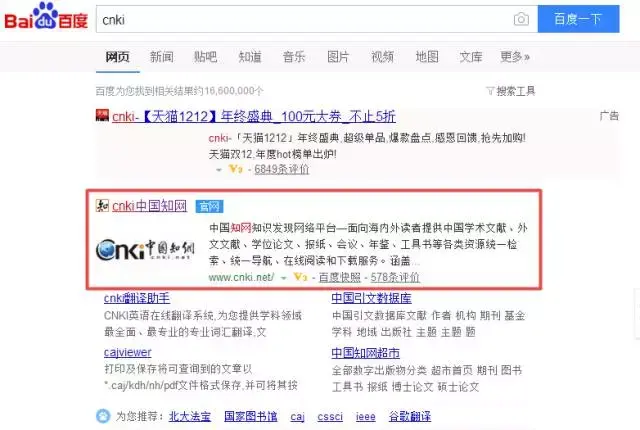
Task: Click the Tmall ad favicon
Action: pos(102,115)
